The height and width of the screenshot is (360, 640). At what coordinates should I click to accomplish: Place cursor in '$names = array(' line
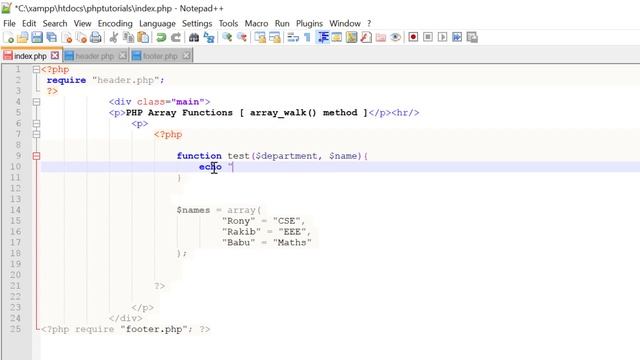[x=219, y=210]
